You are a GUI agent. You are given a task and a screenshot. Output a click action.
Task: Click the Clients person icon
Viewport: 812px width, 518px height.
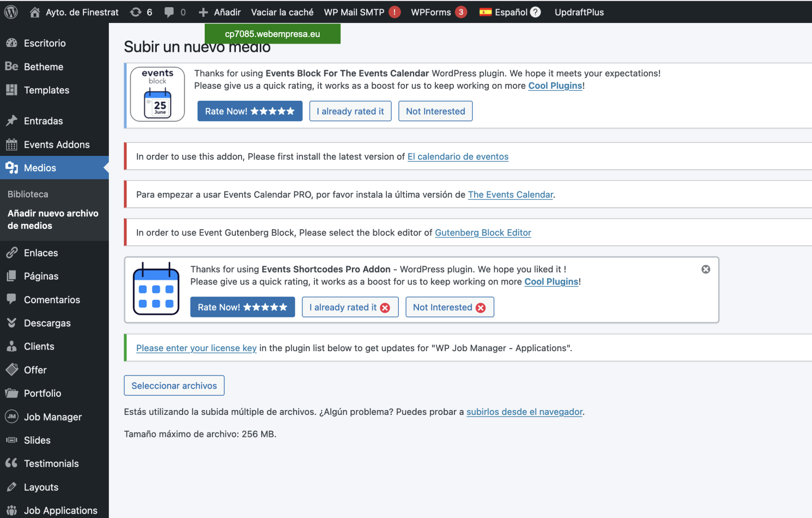12,346
